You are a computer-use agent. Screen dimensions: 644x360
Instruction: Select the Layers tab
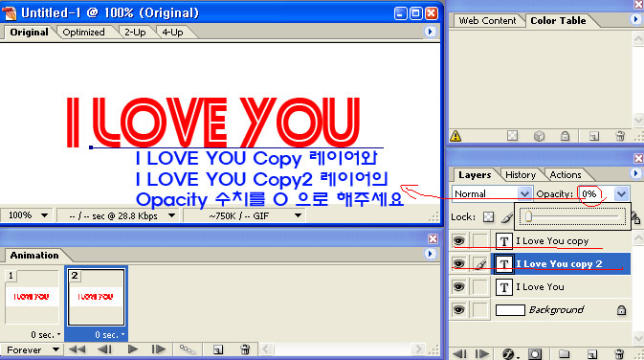[475, 174]
